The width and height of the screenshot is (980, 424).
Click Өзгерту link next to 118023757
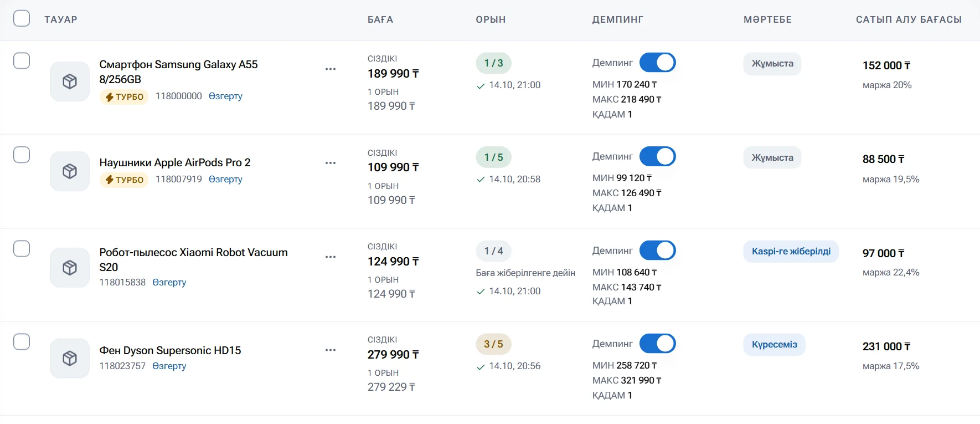point(169,366)
